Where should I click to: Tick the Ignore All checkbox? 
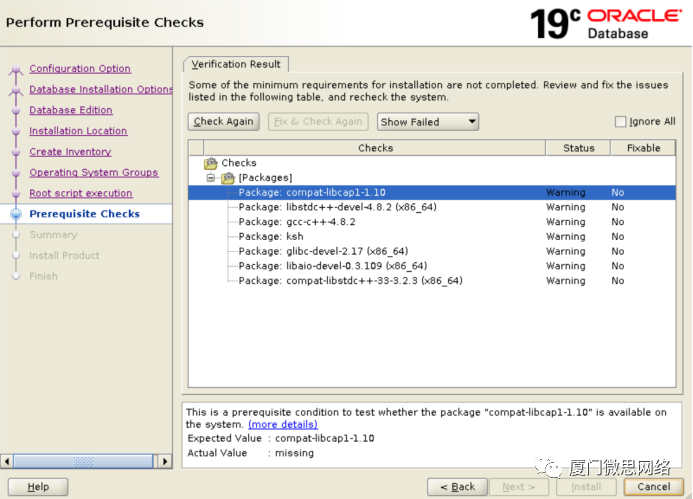point(621,122)
